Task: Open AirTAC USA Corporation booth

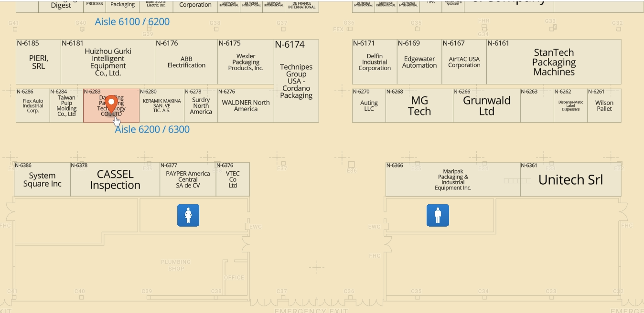Action: [x=464, y=62]
